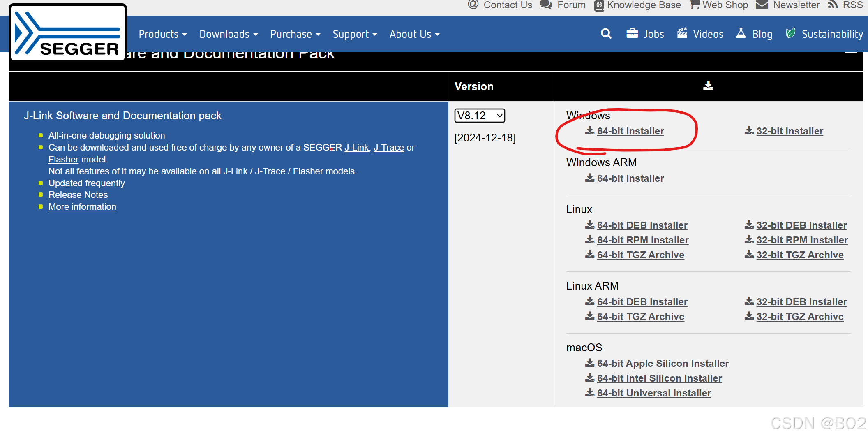This screenshot has height=438, width=868.
Task: Click the RSS feed icon
Action: [x=833, y=5]
